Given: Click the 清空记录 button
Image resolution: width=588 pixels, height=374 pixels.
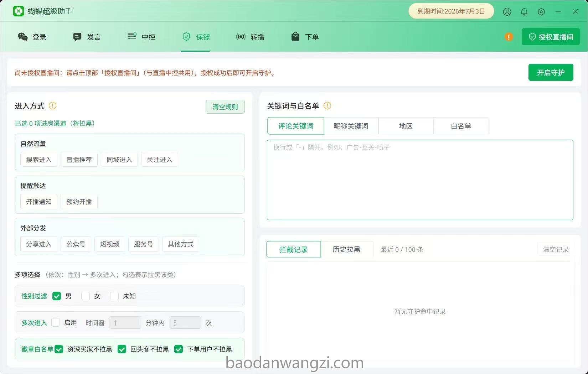Looking at the screenshot, I should (x=556, y=249).
